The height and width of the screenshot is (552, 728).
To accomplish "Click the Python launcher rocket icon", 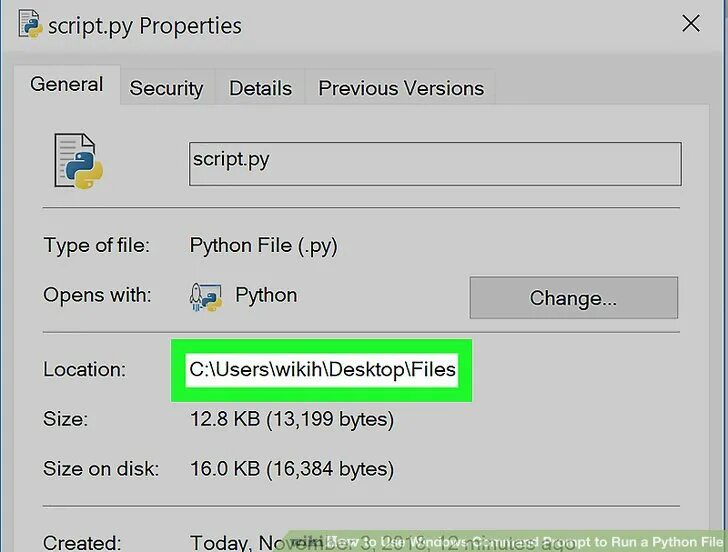I will click(x=206, y=297).
